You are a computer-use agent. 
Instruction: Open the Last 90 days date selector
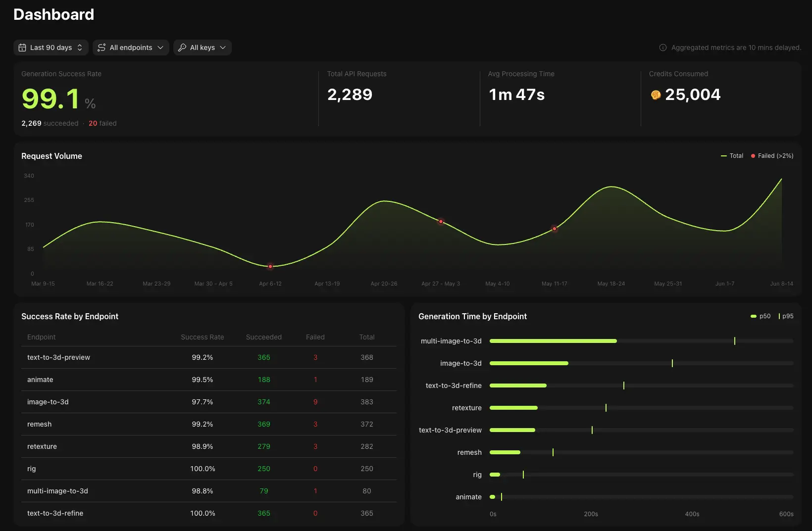pos(51,48)
